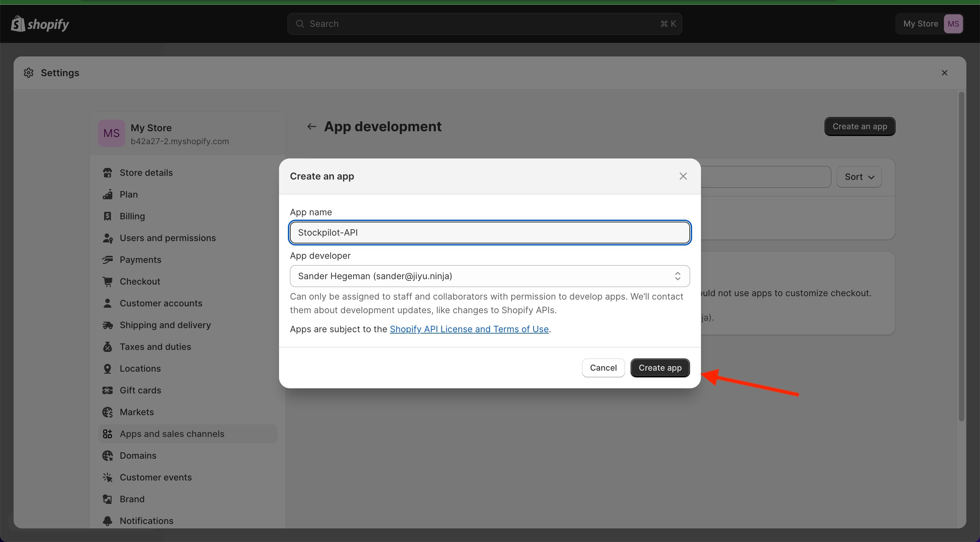Open Store details settings
980x542 pixels.
pyautogui.click(x=187, y=173)
